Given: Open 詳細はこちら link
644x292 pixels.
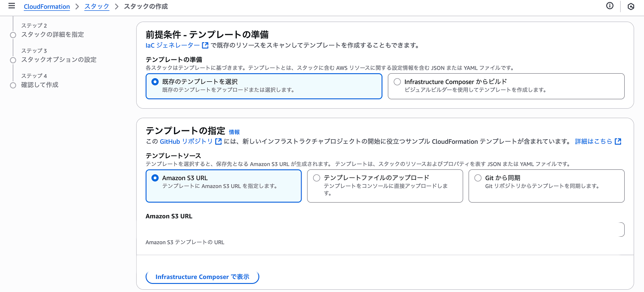Looking at the screenshot, I should (594, 142).
